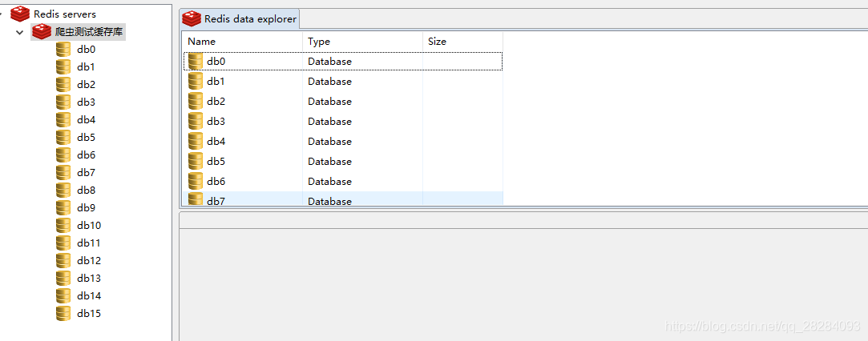Select the db3 icon in the tree

pos(63,102)
